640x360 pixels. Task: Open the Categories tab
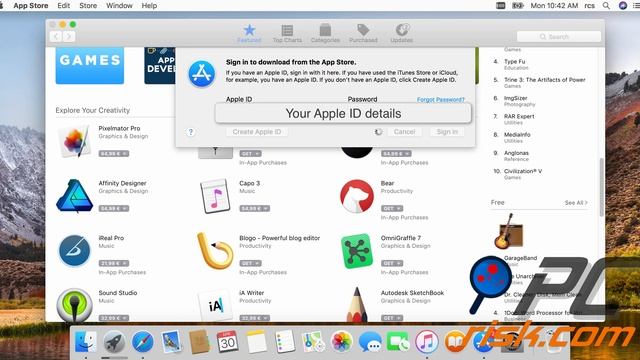(325, 33)
